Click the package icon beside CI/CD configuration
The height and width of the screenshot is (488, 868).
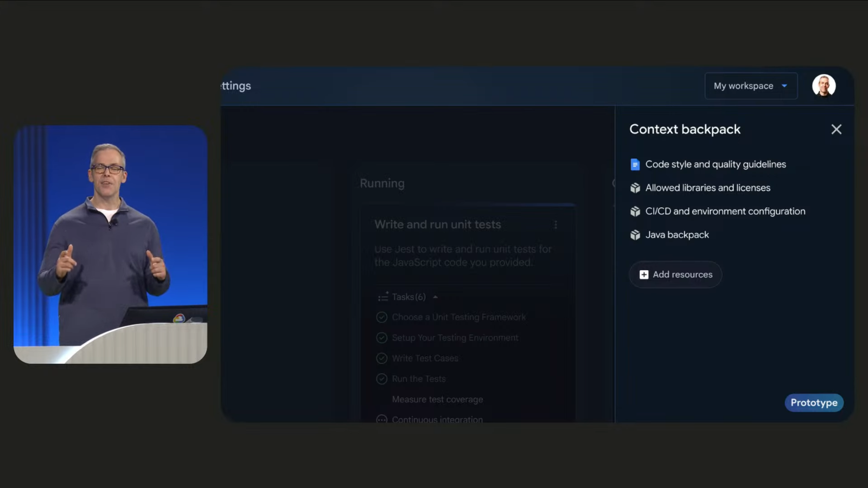pos(635,211)
